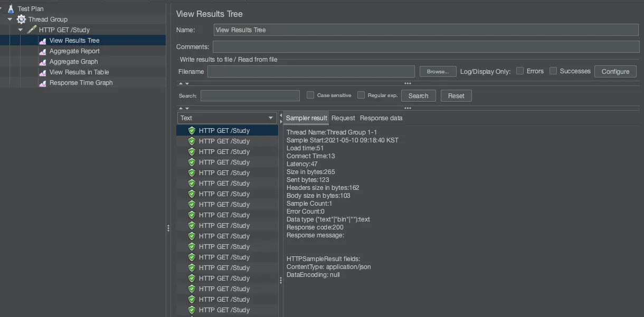Focus the Filename input field
The image size is (644, 317).
click(311, 72)
